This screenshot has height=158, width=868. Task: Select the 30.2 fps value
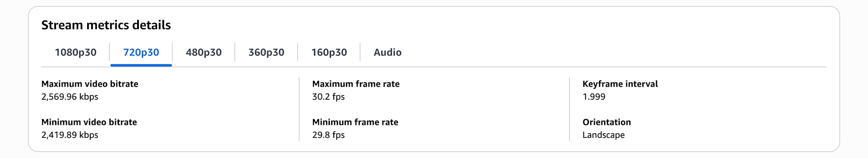329,97
